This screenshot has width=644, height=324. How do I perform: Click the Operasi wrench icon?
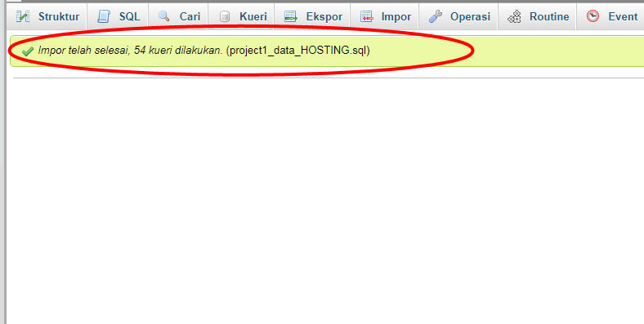tap(435, 16)
